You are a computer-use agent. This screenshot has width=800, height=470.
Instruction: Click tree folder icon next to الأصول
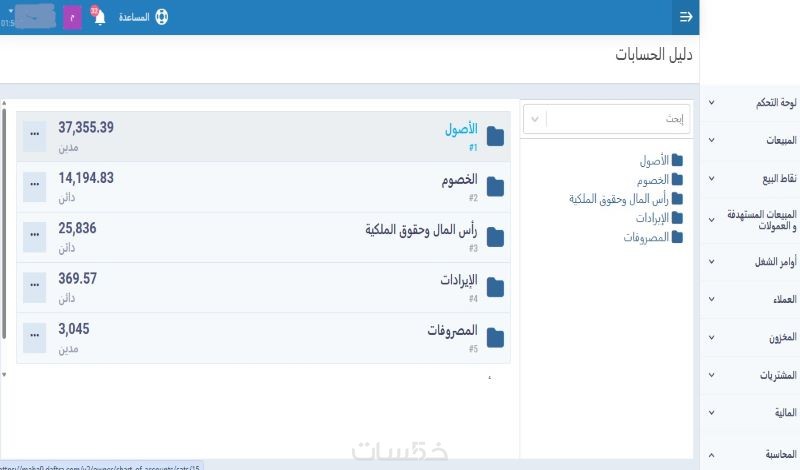pyautogui.click(x=677, y=160)
